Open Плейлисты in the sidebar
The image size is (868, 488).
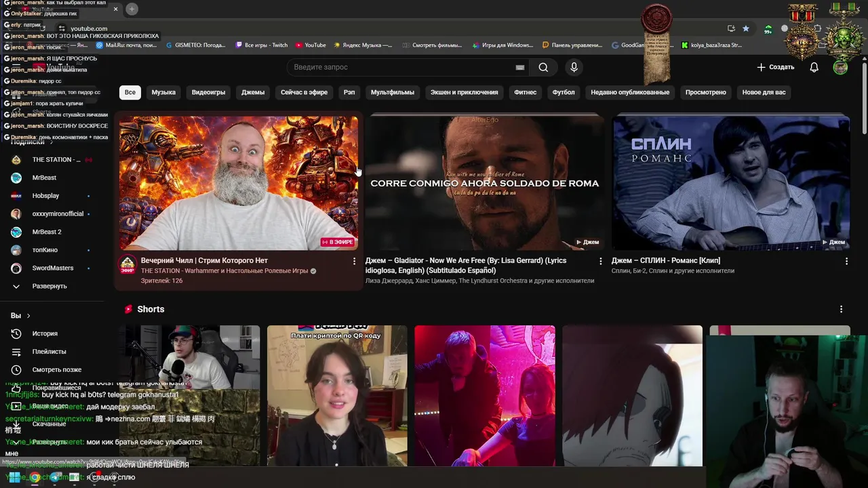[x=52, y=352]
